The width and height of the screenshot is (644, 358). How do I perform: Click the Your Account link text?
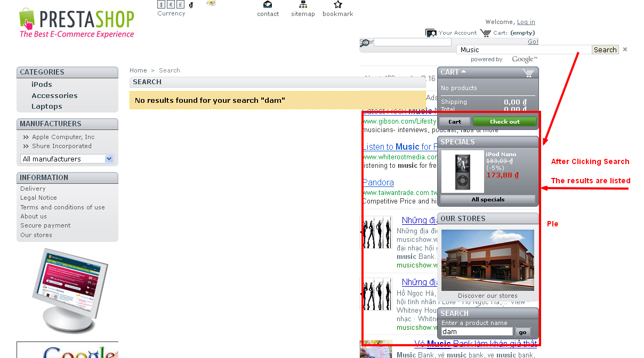[x=457, y=33]
